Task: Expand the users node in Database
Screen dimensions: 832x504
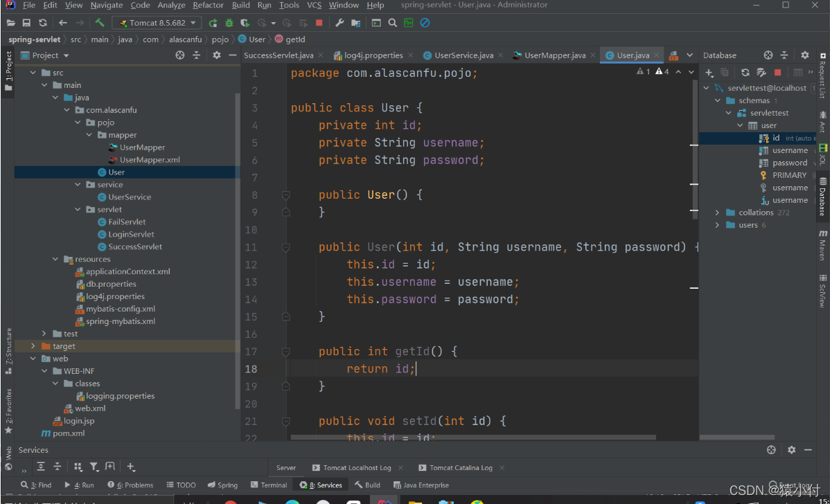Action: point(717,225)
